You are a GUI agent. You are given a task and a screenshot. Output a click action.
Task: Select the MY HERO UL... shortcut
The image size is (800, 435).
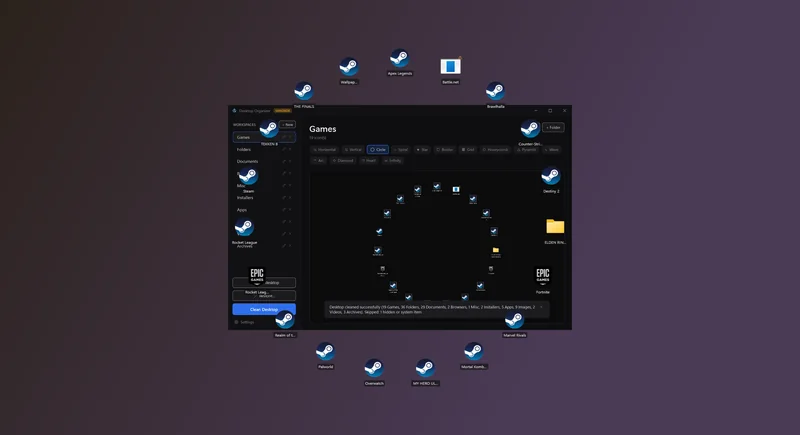pyautogui.click(x=425, y=368)
